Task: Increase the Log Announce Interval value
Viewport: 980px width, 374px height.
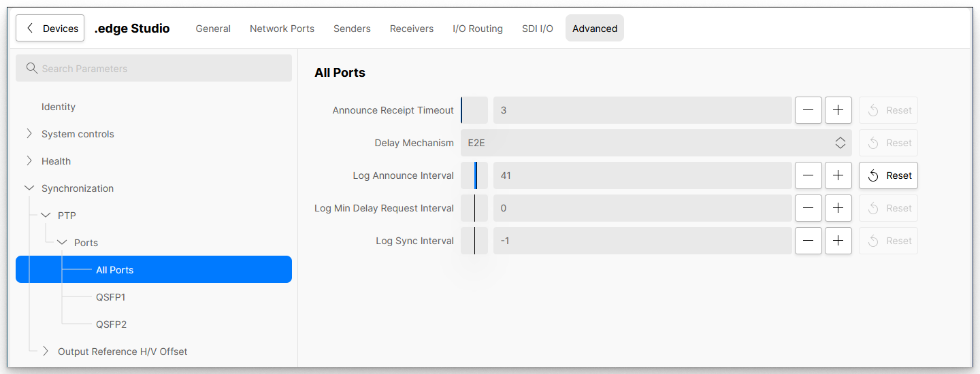Action: [838, 175]
